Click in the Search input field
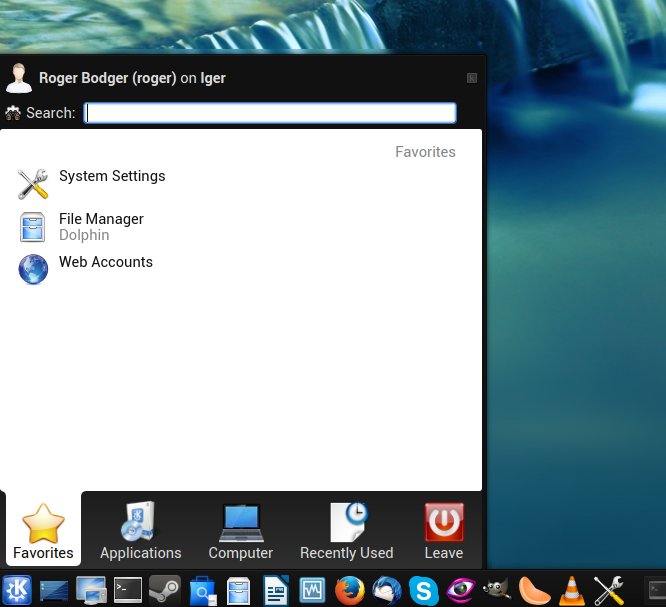Screen dimensions: 666x607 pos(270,113)
